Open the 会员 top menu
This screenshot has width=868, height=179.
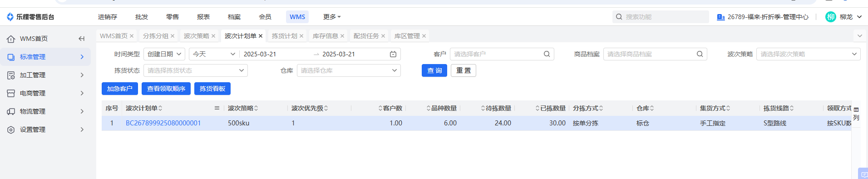(265, 17)
